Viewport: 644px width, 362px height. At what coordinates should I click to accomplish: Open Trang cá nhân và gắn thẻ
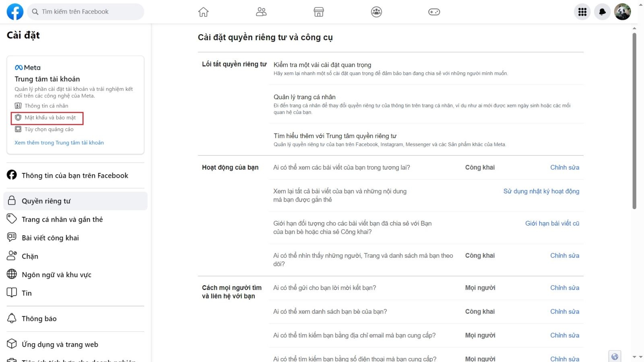coord(62,220)
